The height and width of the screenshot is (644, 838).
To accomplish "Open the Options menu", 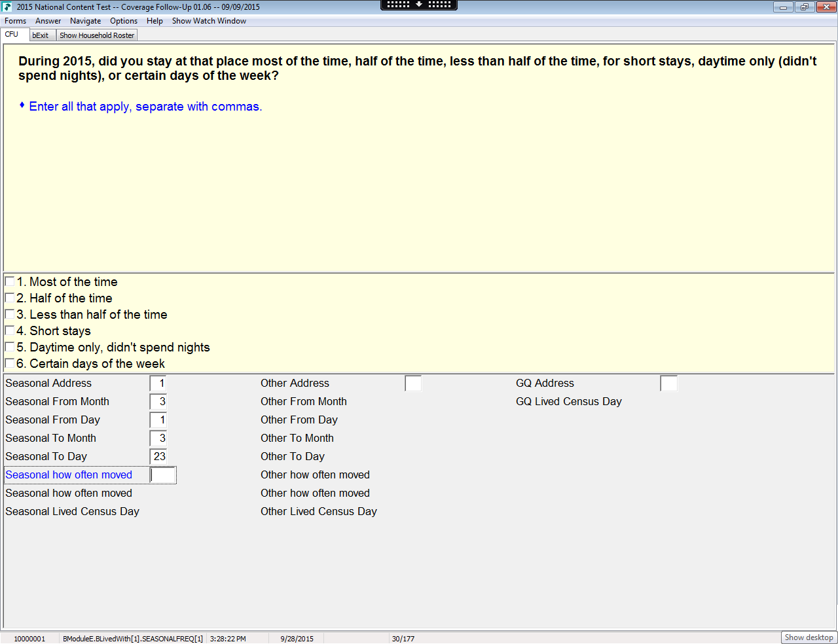I will (x=124, y=21).
